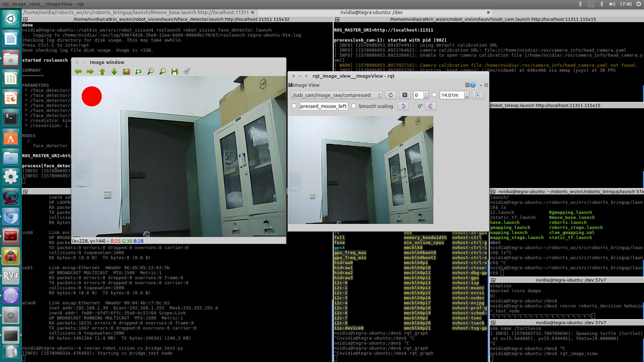Viewport: 644px width, 362px height.
Task: Launch RViz from the Ubuntu dock
Action: click(10, 276)
